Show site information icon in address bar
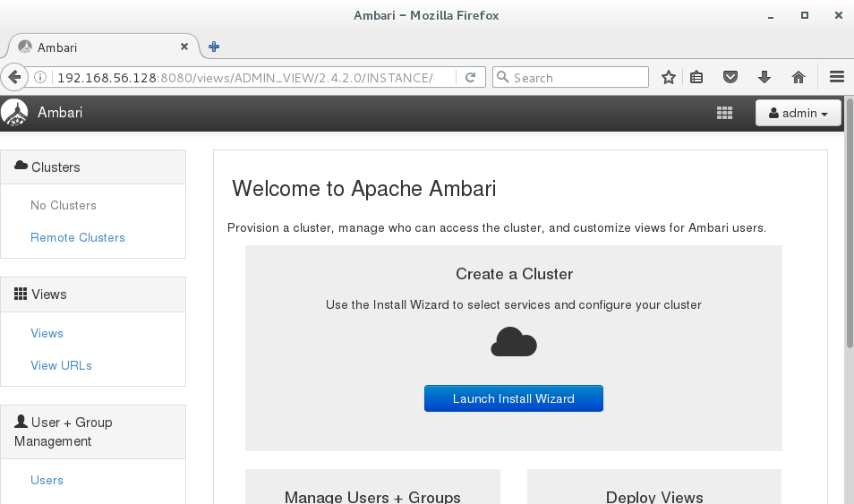Viewport: 854px width, 504px height. click(x=41, y=78)
